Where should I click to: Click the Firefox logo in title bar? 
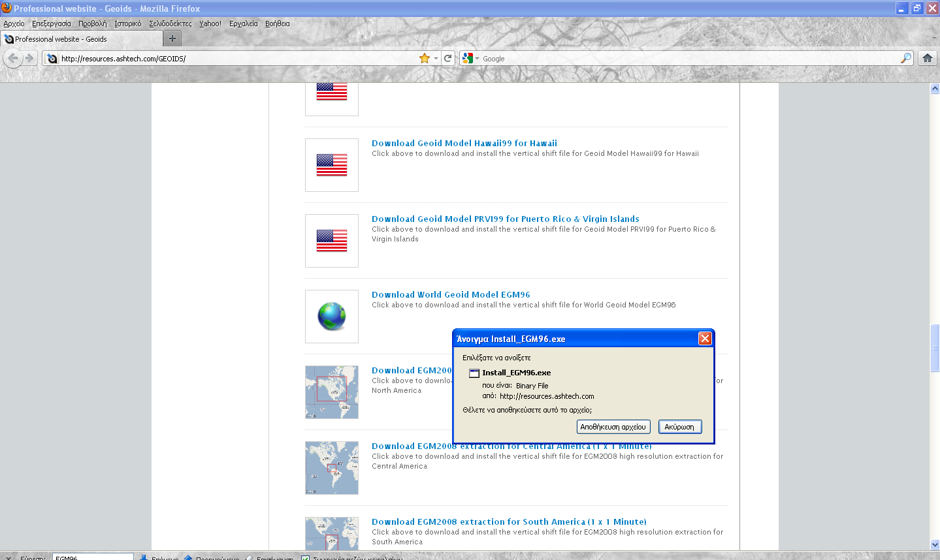(x=7, y=8)
